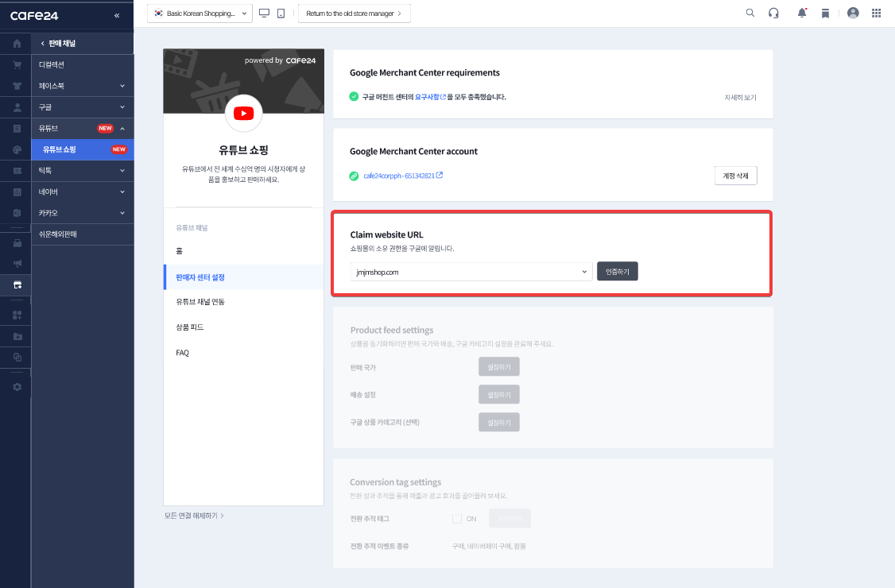Click 모든 연결 해제하기 link

[x=194, y=516]
